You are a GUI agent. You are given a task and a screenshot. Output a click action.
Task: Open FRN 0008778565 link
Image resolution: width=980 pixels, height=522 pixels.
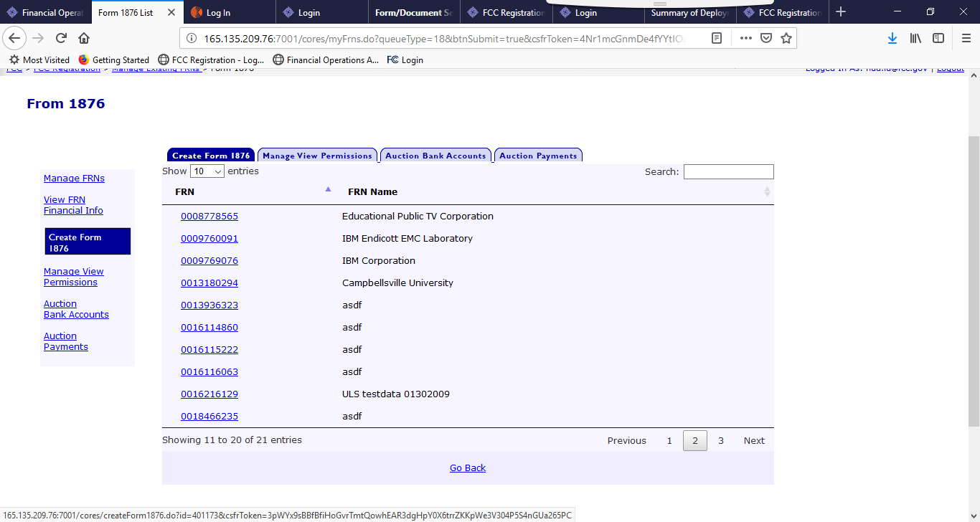coord(209,217)
